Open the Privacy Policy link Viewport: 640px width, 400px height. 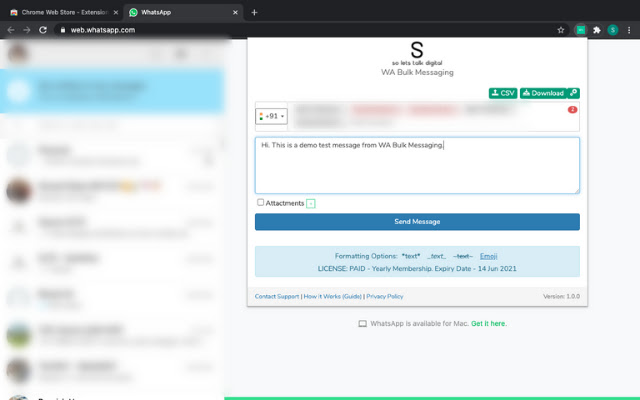click(x=384, y=296)
